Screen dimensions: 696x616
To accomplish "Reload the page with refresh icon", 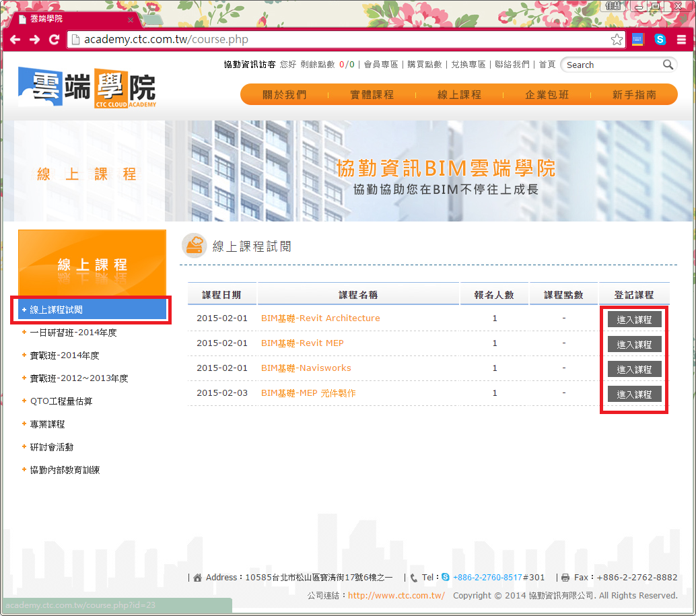I will [55, 40].
